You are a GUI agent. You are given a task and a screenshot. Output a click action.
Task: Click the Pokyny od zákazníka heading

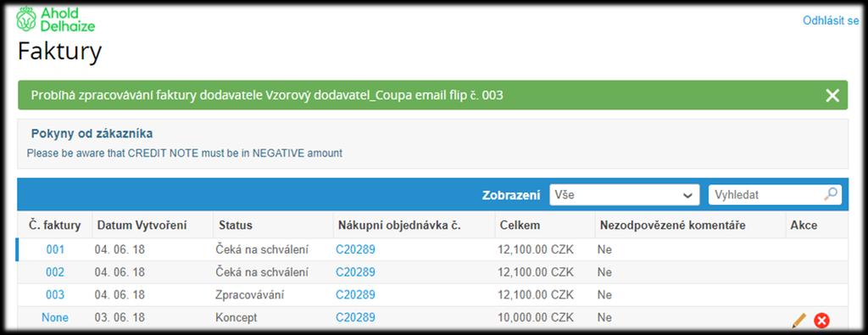tap(92, 133)
